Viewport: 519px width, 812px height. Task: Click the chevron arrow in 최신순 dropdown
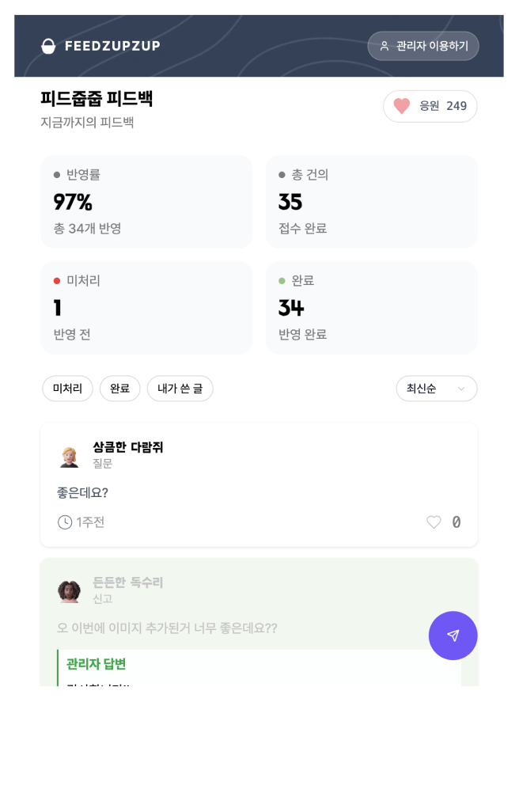coord(461,389)
